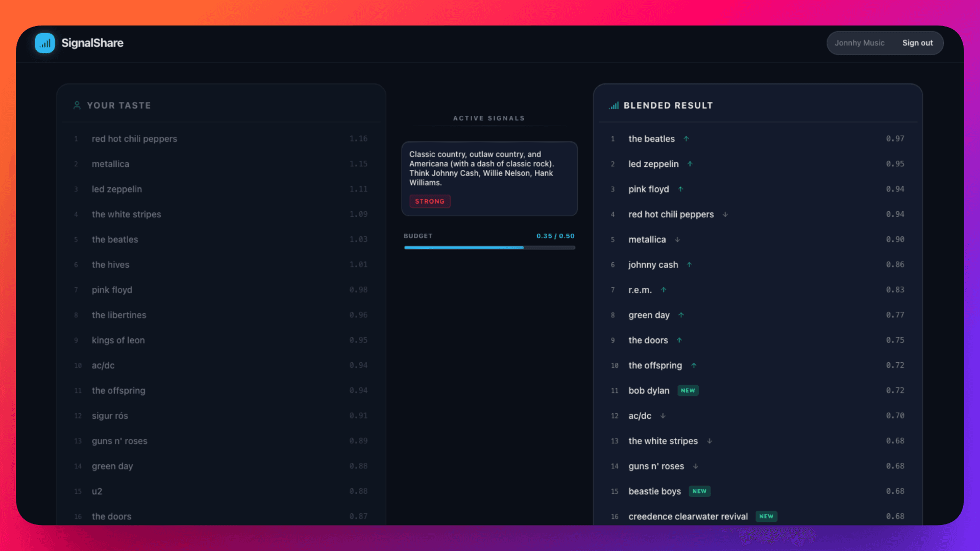The width and height of the screenshot is (980, 551).
Task: Click the up arrow beside the offspring result
Action: point(694,365)
